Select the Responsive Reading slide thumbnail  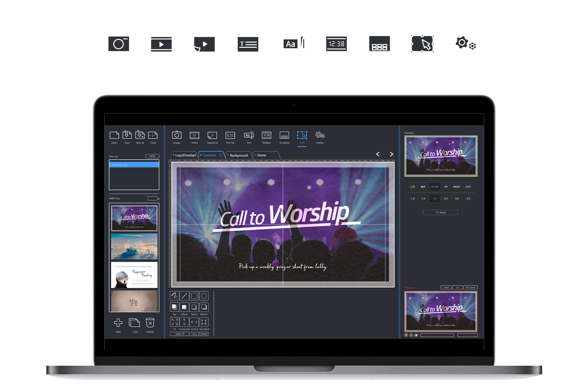[134, 275]
